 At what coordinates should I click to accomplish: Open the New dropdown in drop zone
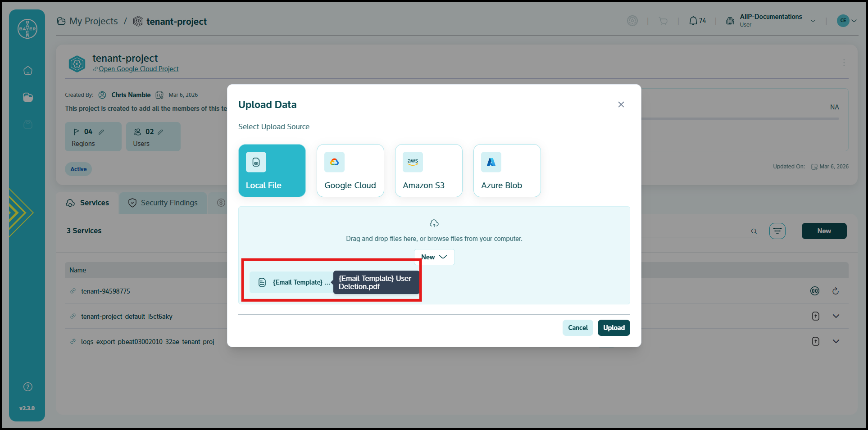434,257
